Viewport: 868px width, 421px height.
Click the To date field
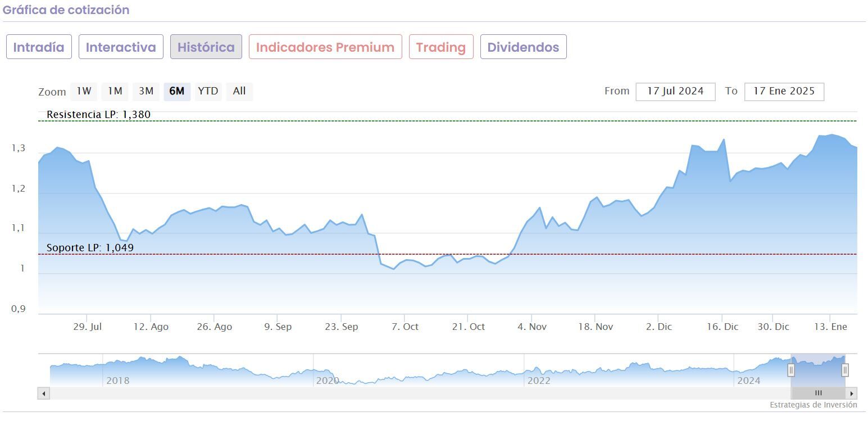click(x=784, y=92)
